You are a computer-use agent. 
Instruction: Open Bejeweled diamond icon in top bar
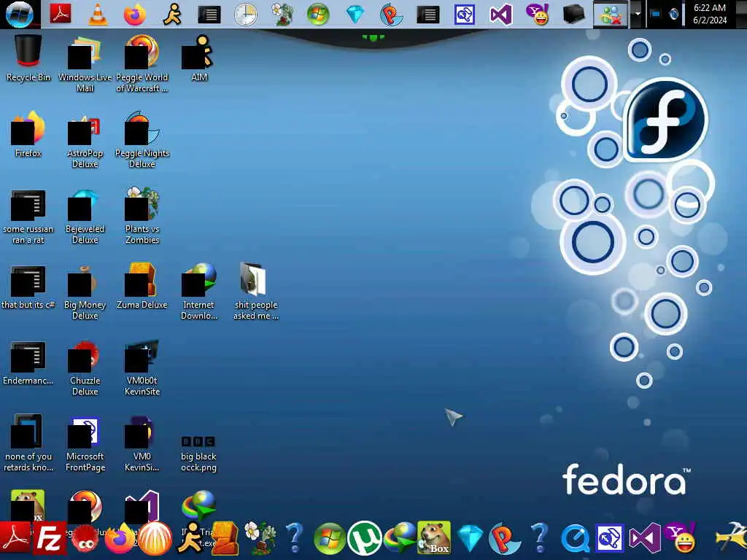[355, 15]
